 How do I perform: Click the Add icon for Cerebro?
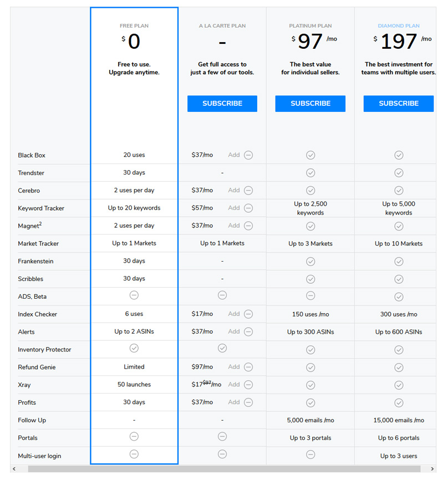tap(248, 191)
